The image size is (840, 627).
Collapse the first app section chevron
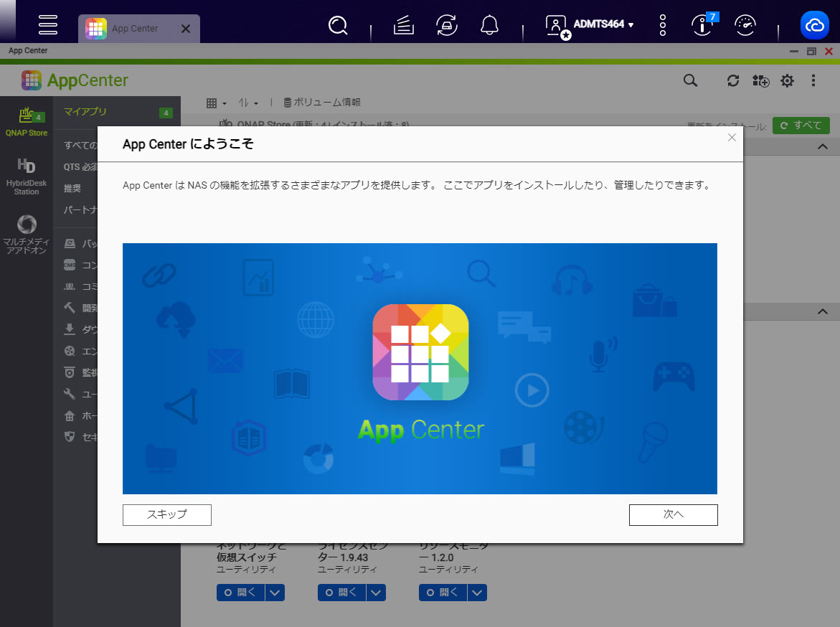(822, 147)
